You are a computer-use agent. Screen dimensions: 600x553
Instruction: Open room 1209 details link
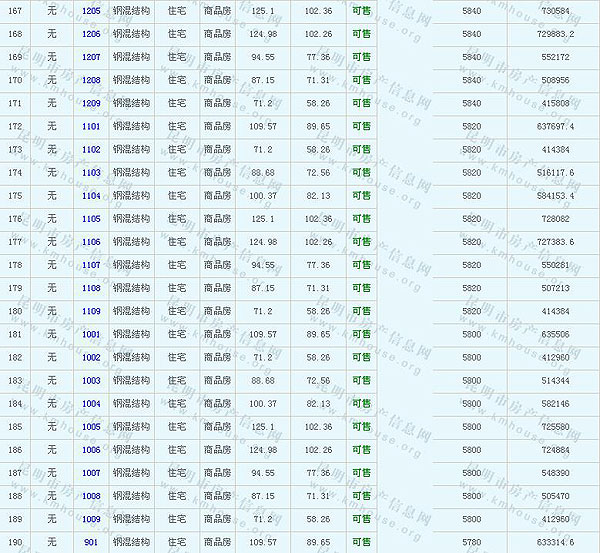[x=91, y=103]
